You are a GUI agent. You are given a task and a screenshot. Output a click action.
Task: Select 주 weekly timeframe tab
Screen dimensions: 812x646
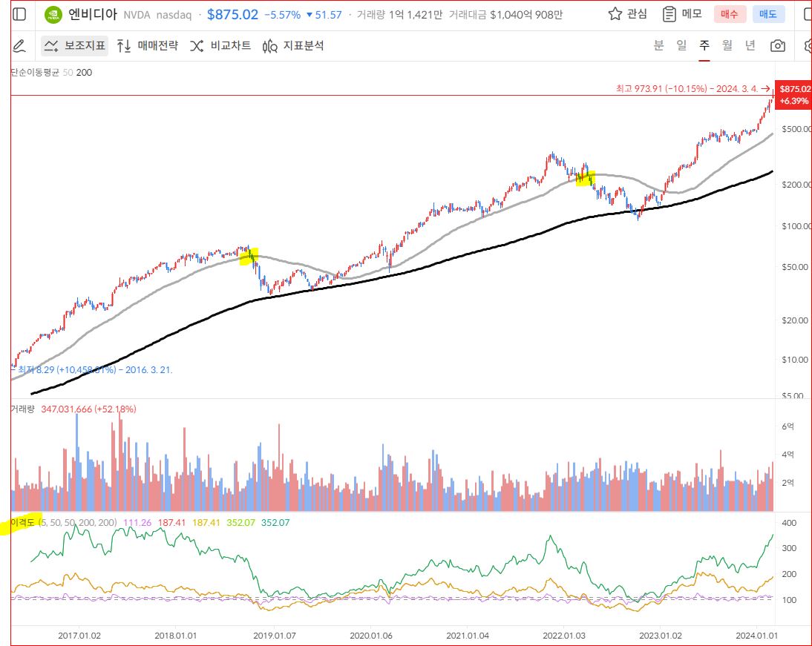(704, 45)
